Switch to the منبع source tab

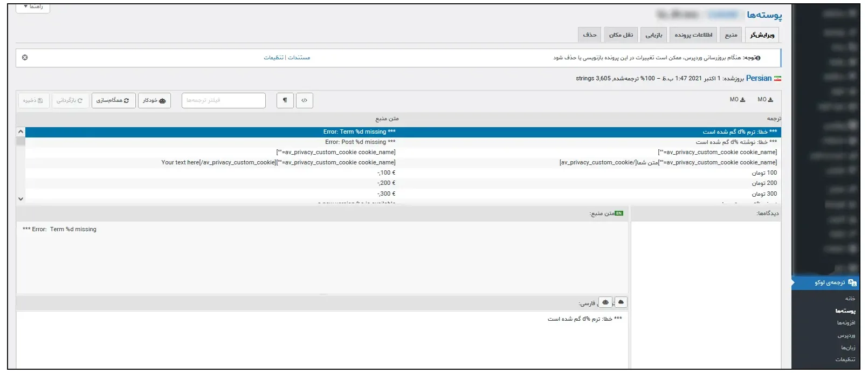731,35
